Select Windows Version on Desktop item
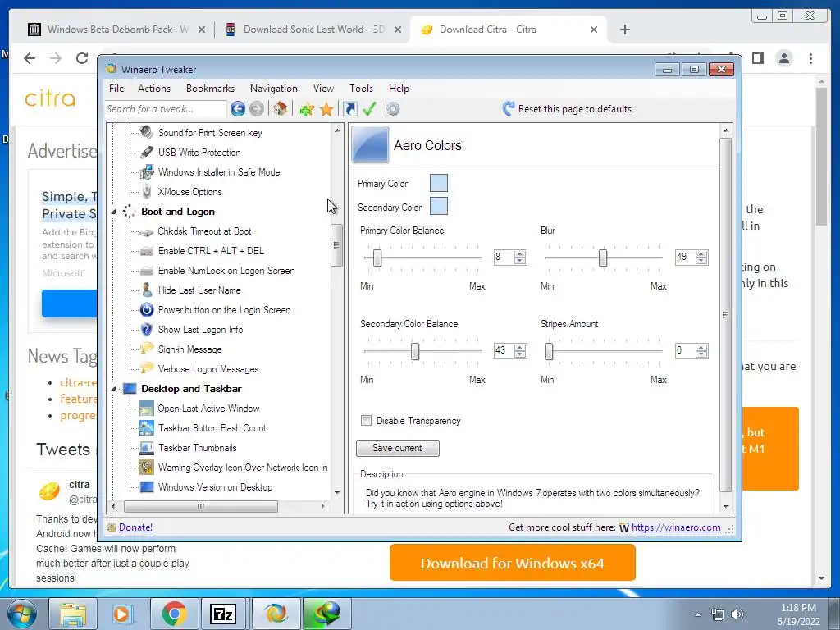Screen dimensions: 840x630 [215, 487]
